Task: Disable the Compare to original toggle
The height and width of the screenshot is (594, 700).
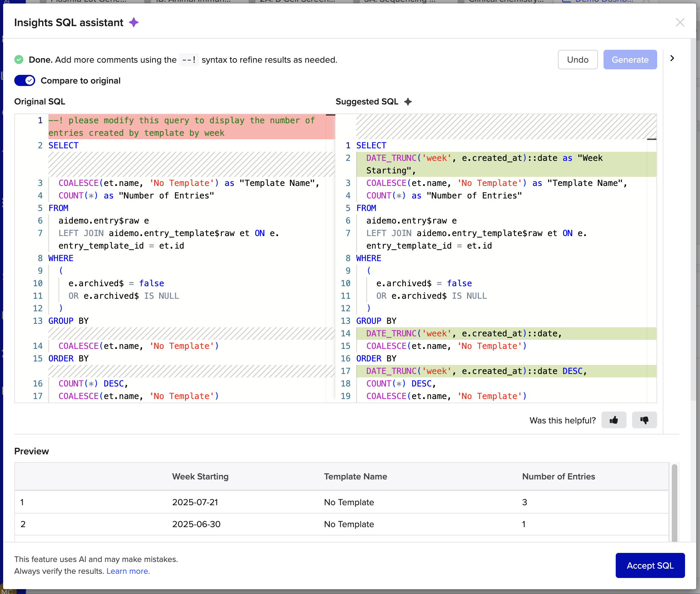Action: [x=24, y=80]
